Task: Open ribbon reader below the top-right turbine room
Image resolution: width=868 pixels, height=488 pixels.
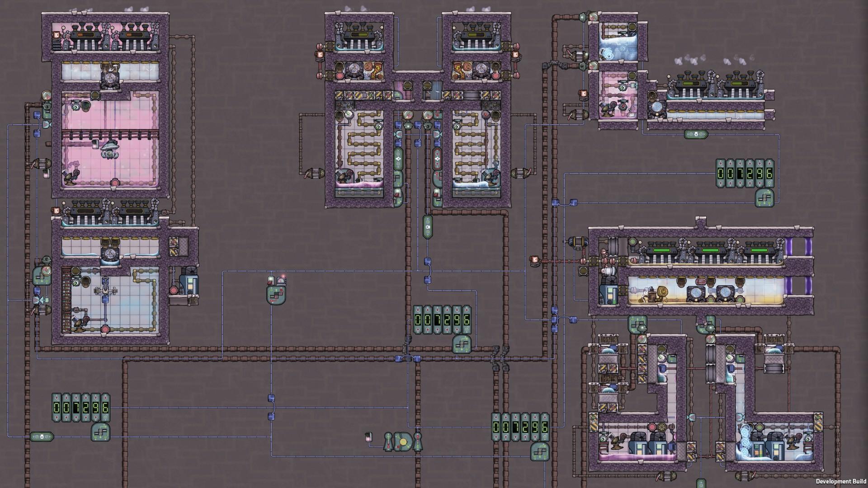Action: point(696,134)
